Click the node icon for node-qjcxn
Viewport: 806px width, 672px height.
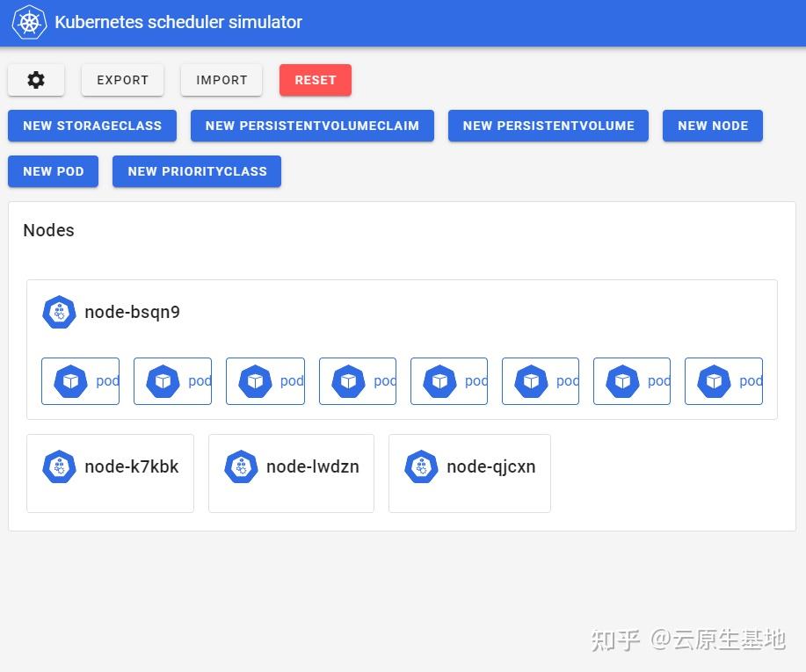pos(421,466)
